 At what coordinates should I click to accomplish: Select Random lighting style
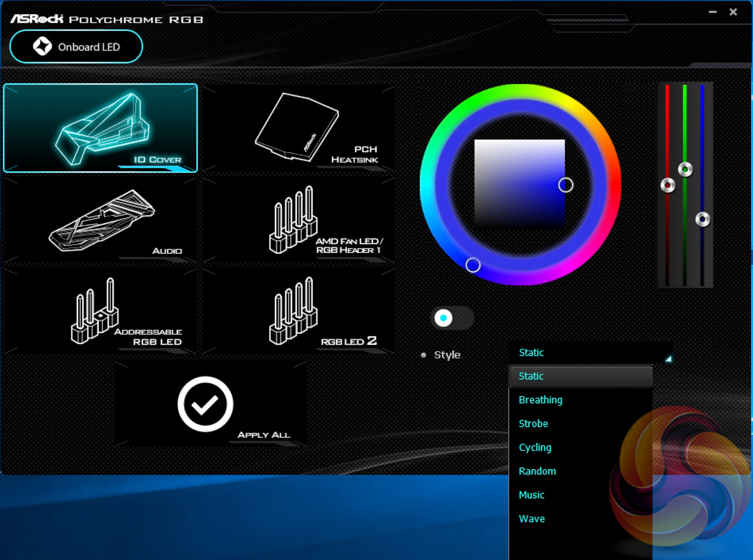click(581, 471)
